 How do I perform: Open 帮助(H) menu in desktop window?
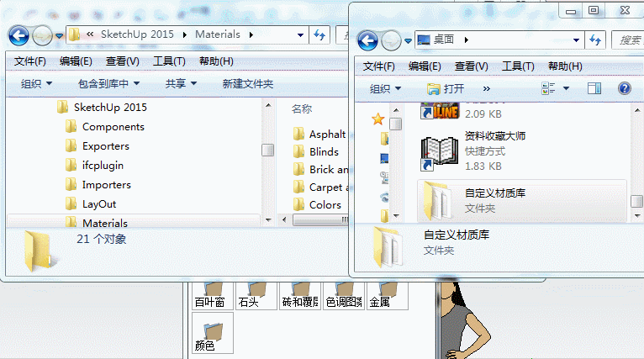(x=565, y=66)
